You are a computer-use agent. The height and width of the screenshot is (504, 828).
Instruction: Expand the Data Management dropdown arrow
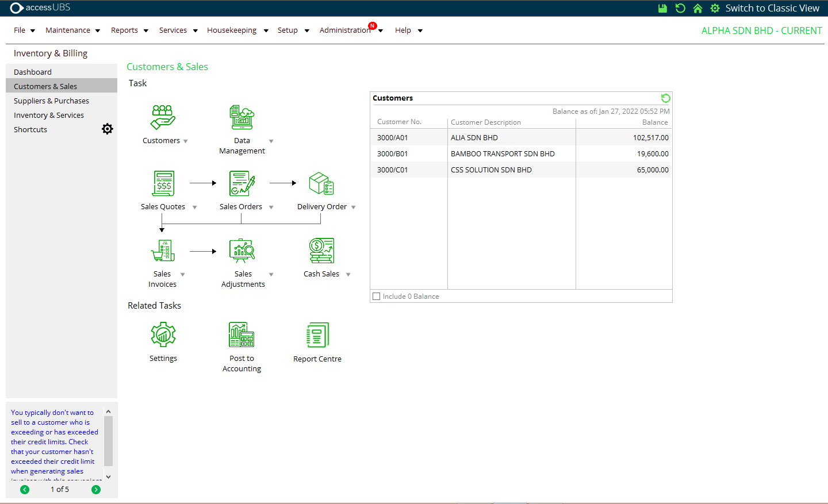(x=271, y=141)
